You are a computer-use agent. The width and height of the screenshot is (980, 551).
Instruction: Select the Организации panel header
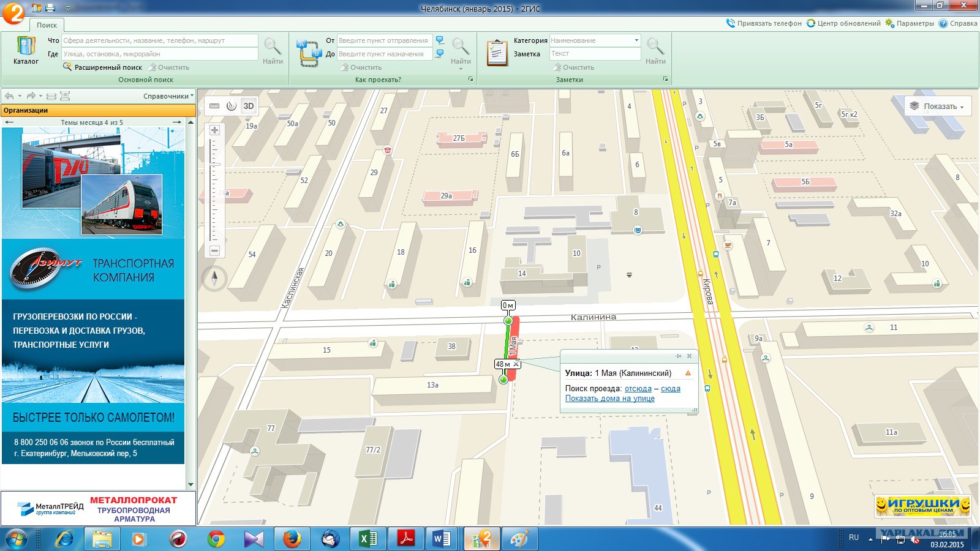tap(98, 110)
